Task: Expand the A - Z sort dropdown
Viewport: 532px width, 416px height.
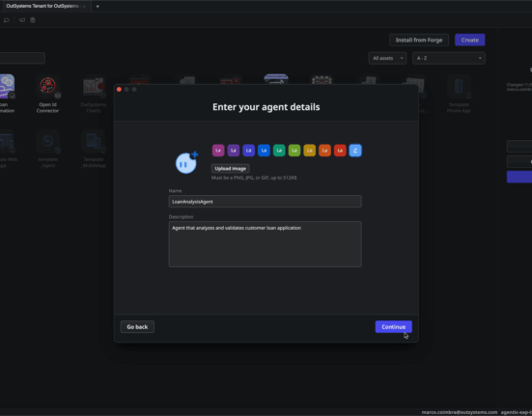Action: pyautogui.click(x=449, y=58)
